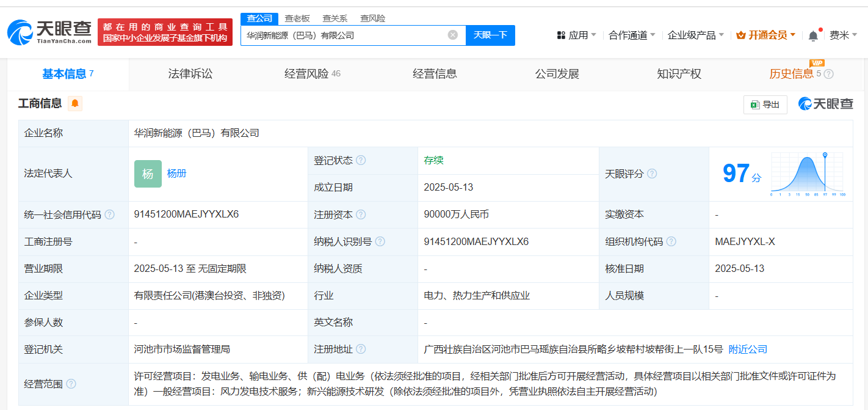Click the 天眼一下 search button

click(x=491, y=35)
